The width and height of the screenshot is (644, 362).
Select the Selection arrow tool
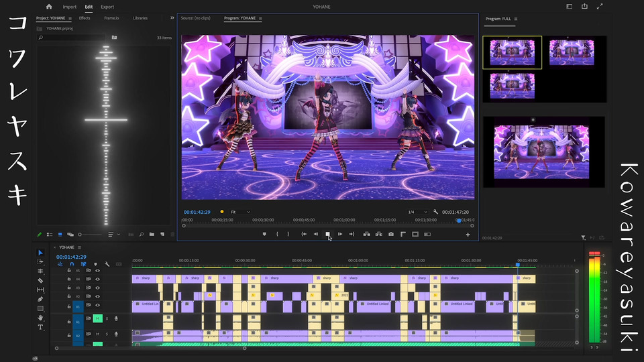point(40,253)
